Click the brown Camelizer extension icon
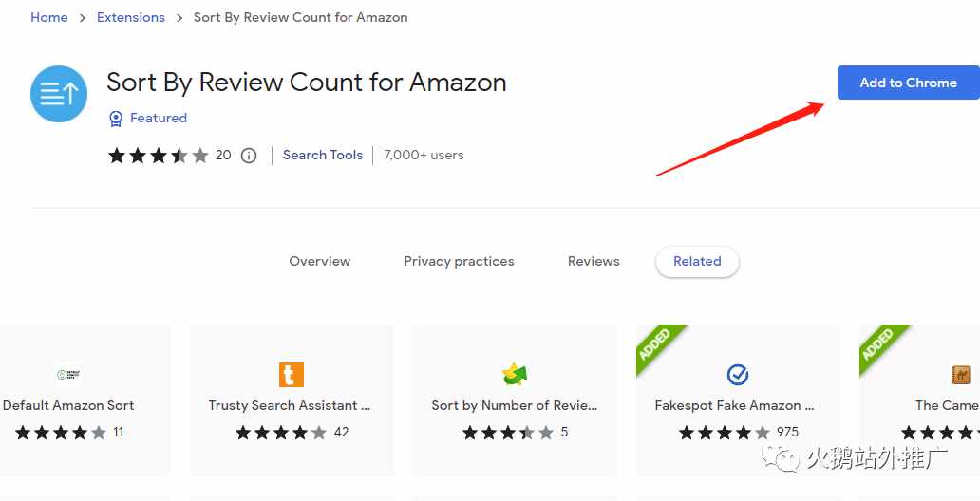 point(961,375)
